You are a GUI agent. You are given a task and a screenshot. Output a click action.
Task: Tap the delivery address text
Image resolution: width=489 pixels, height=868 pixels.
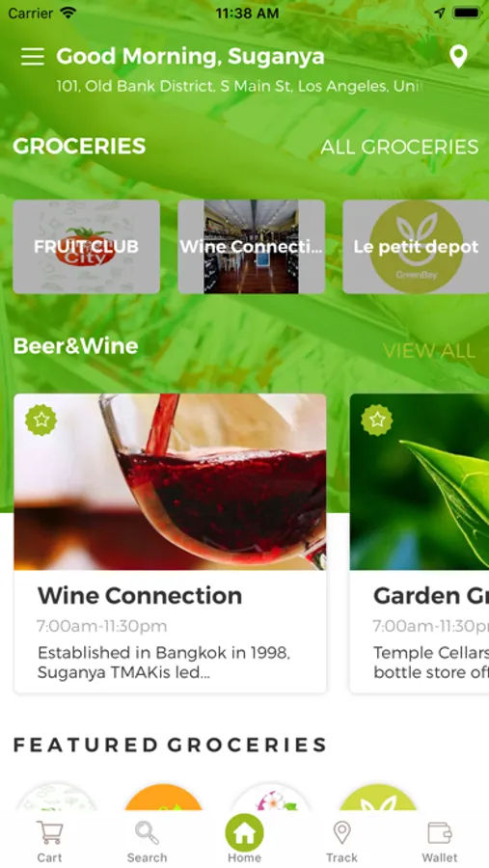click(x=239, y=87)
